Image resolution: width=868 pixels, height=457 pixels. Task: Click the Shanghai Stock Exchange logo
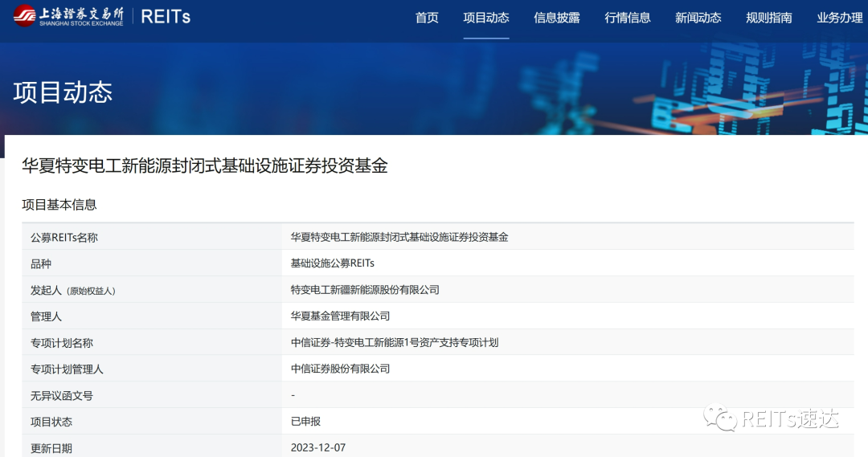tap(68, 16)
